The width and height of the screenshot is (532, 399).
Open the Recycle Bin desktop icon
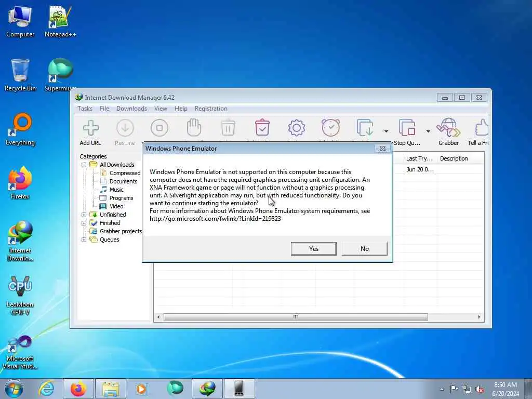[x=20, y=75]
